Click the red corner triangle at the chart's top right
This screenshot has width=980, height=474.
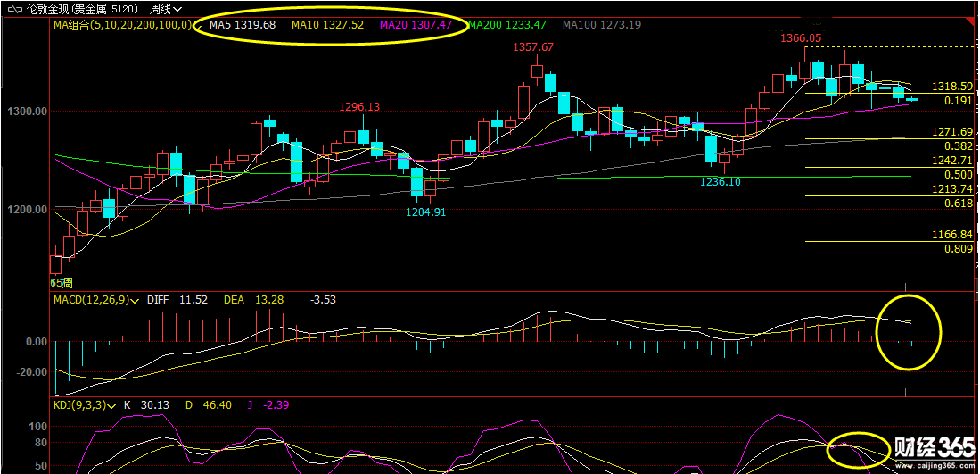point(972,22)
